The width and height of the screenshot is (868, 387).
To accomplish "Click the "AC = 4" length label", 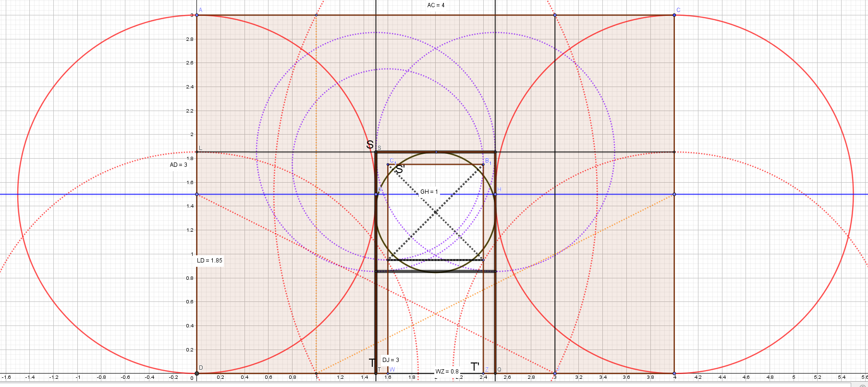I will (436, 5).
